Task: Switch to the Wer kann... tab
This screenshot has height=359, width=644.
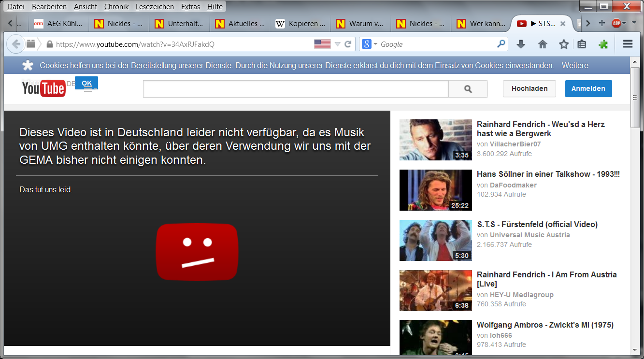Action: (481, 23)
